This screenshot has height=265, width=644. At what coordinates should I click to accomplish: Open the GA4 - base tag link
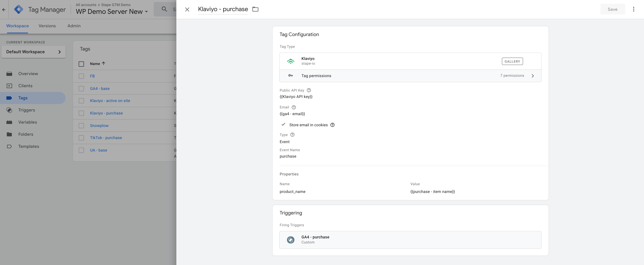100,89
